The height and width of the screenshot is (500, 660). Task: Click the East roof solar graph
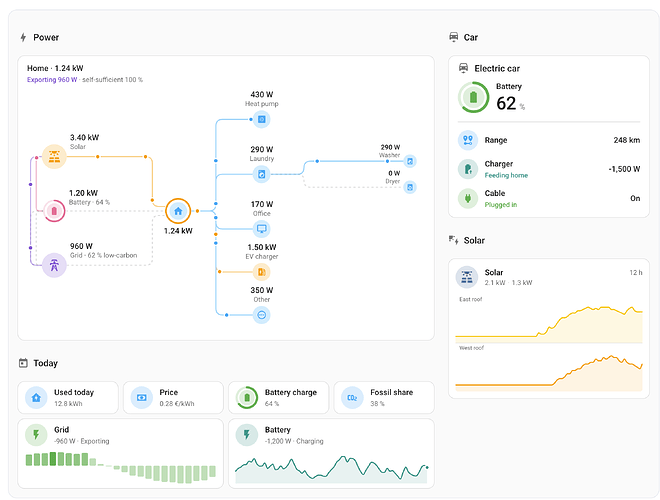pyautogui.click(x=549, y=323)
